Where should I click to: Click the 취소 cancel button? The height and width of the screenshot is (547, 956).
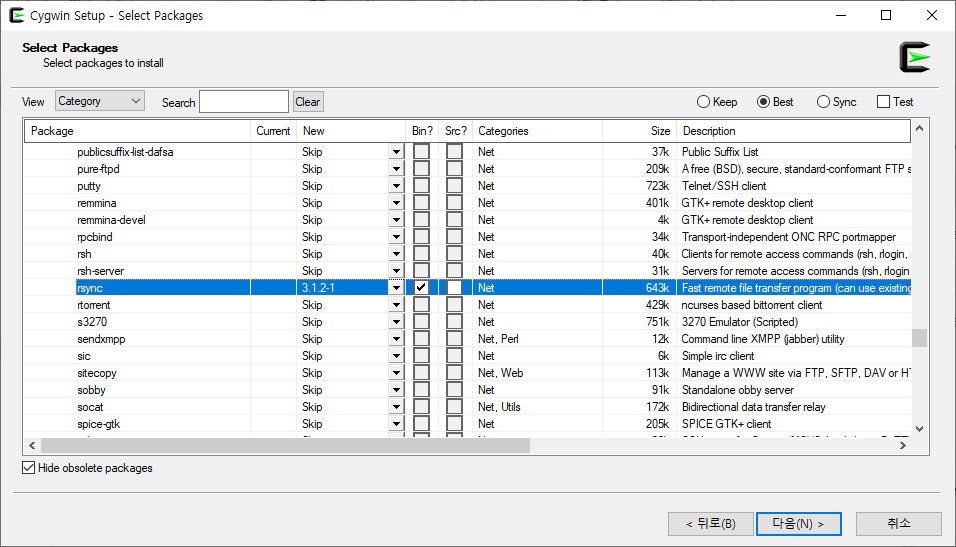[x=899, y=524]
